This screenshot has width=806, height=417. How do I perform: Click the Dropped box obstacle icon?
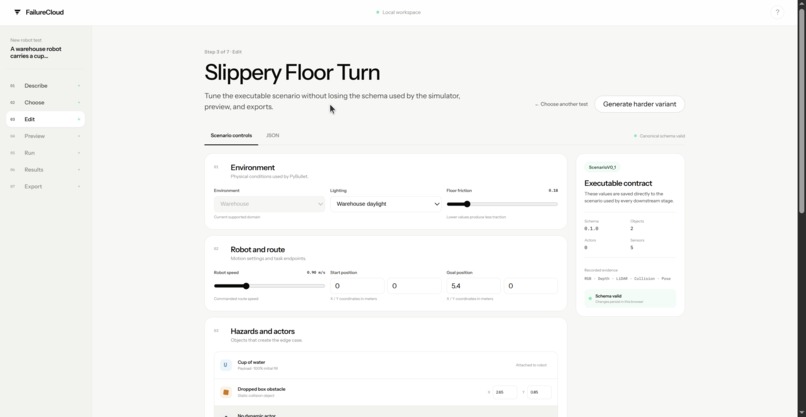225,392
